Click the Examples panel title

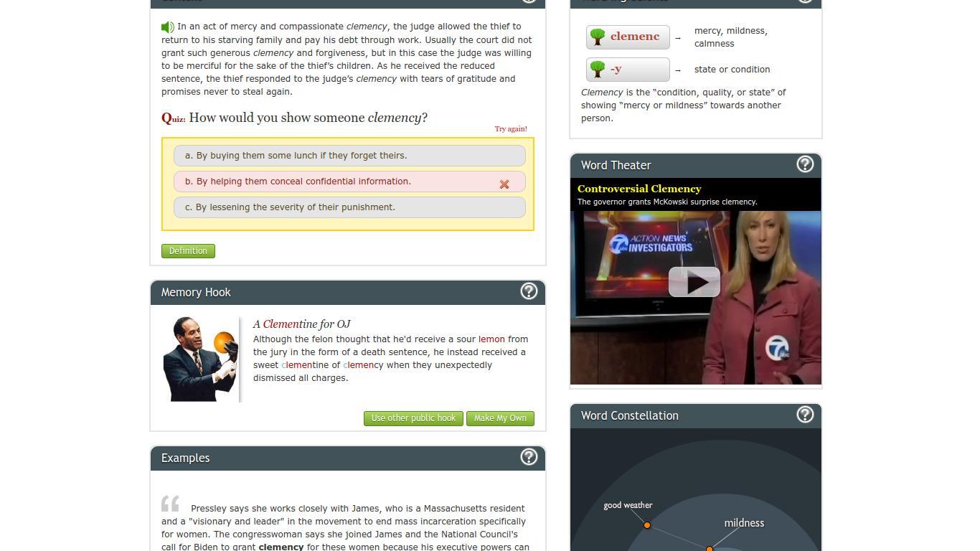(185, 458)
